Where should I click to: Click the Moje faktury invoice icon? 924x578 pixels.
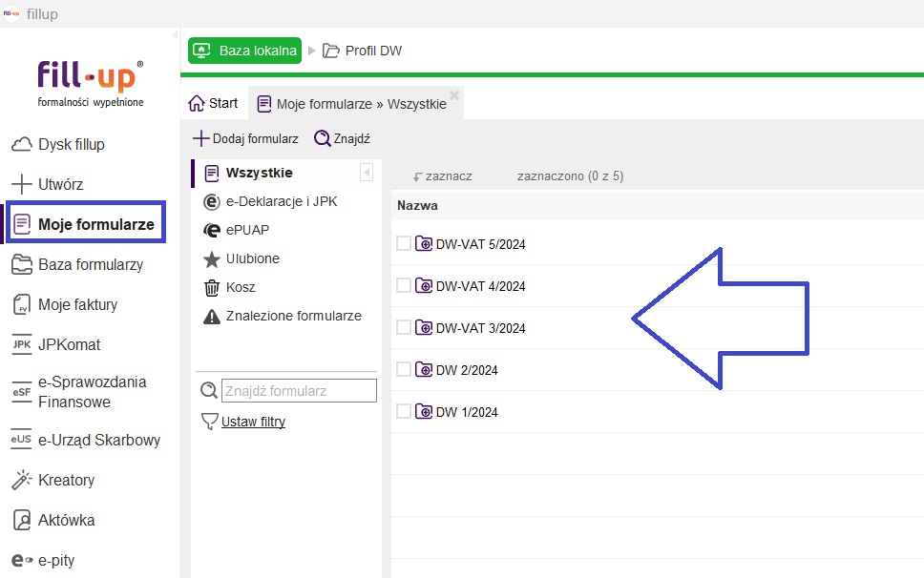(x=22, y=304)
